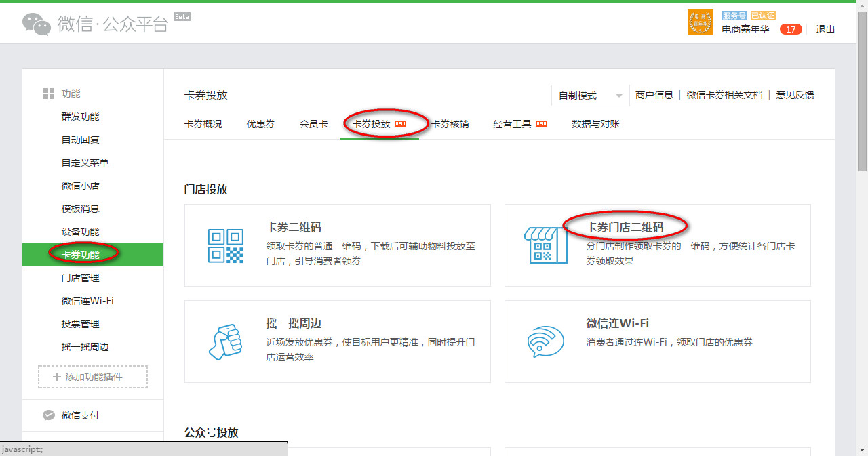The image size is (868, 456).
Task: Open 门店管理 in the sidebar
Action: point(80,278)
